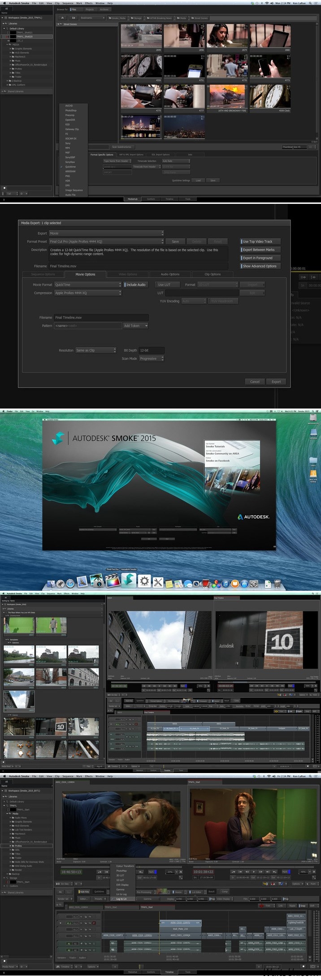Choose EXR Display in the popup menu
Image resolution: width=321 pixels, height=980 pixels.
[122, 885]
